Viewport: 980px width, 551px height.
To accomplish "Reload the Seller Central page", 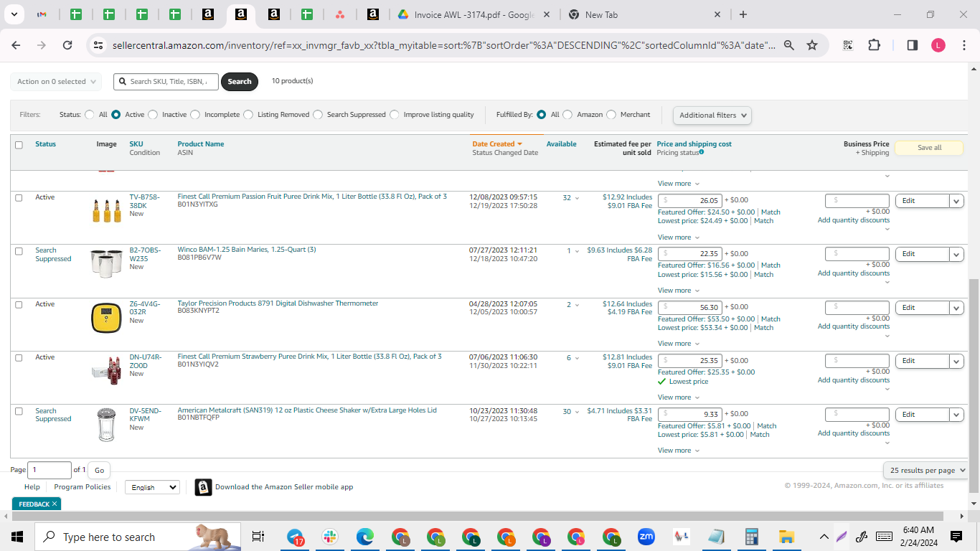I will click(67, 45).
